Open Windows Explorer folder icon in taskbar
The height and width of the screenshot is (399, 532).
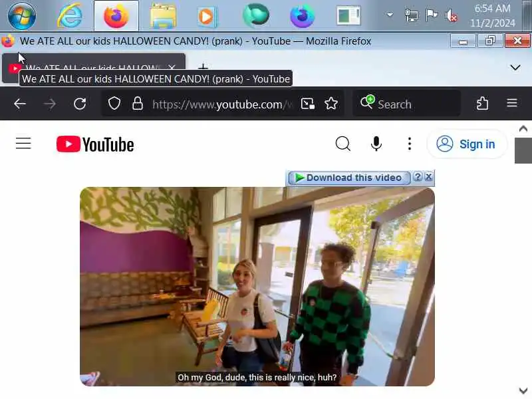pos(163,16)
